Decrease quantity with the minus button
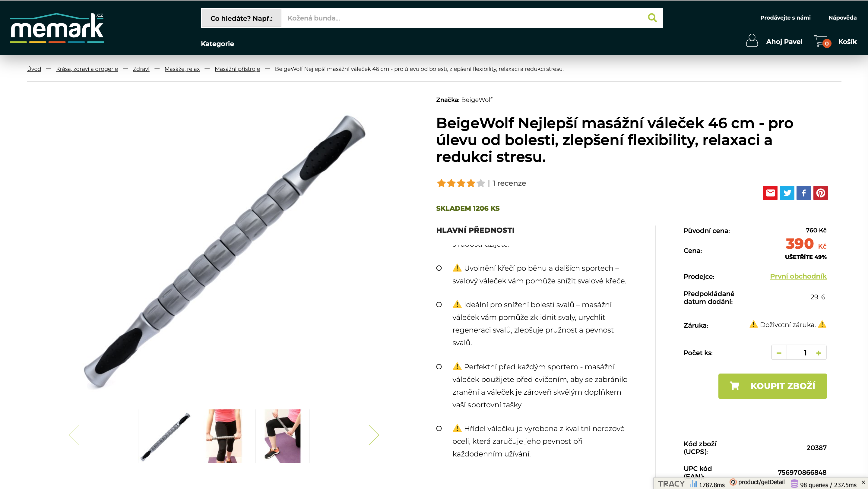The height and width of the screenshot is (489, 868). click(x=779, y=353)
